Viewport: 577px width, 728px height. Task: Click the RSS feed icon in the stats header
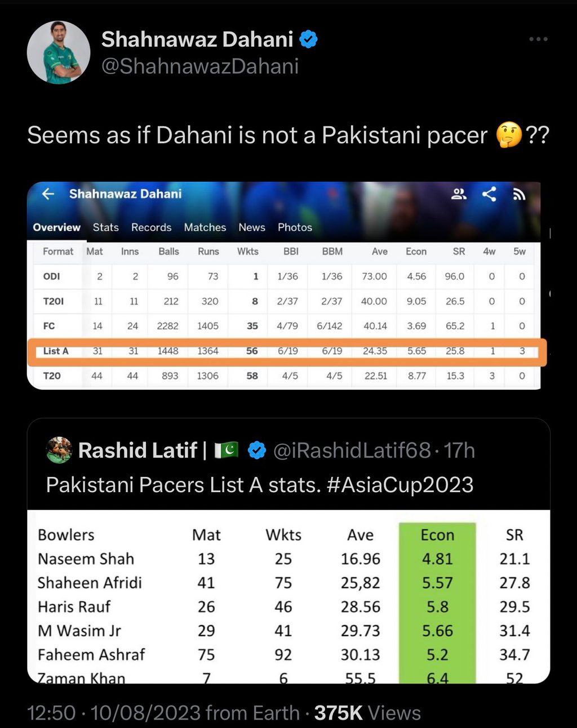519,194
